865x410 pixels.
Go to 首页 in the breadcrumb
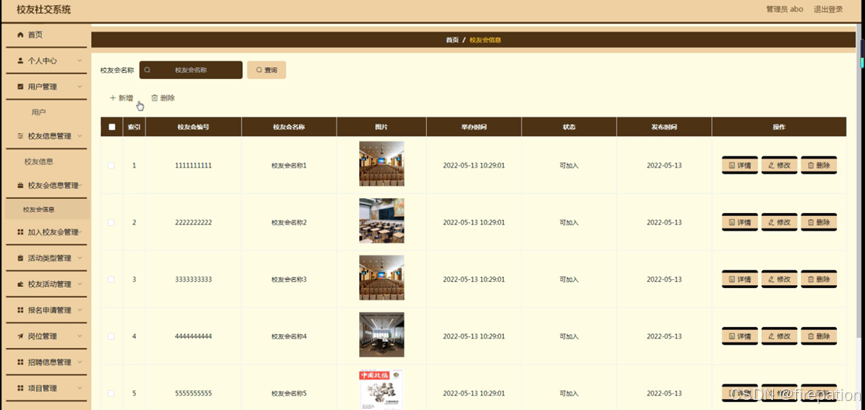[452, 40]
